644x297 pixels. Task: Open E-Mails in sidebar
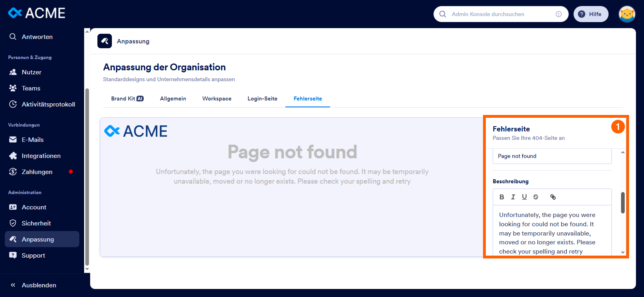point(42,139)
